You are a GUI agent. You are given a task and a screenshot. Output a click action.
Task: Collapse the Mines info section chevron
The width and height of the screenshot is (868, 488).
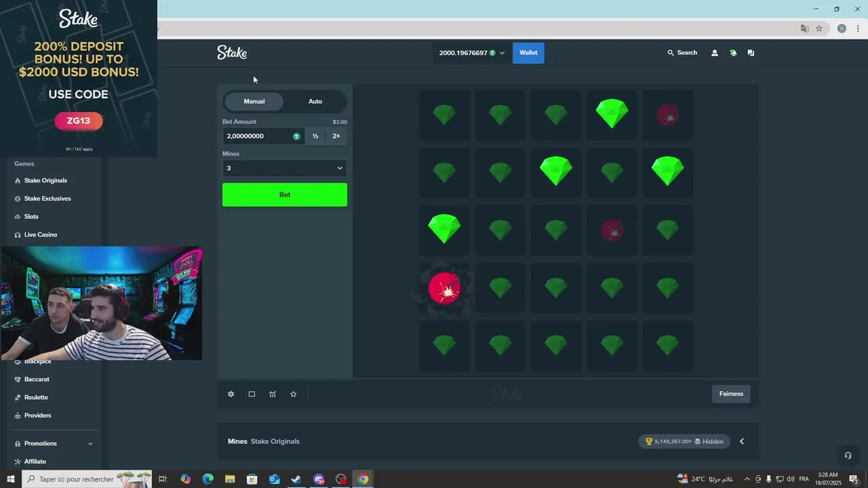pos(742,441)
